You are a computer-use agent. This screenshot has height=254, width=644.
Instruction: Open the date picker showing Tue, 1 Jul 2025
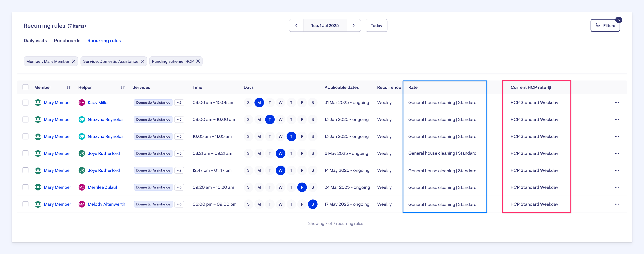pyautogui.click(x=325, y=26)
